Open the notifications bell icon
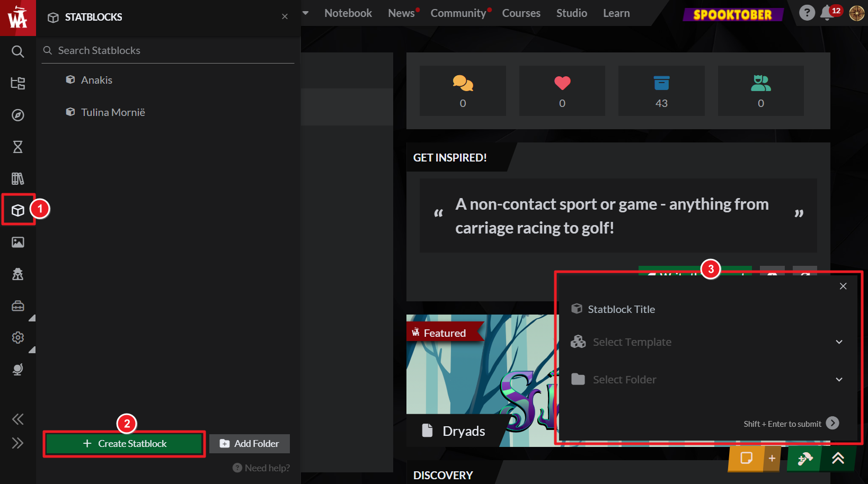Image resolution: width=868 pixels, height=484 pixels. point(827,13)
